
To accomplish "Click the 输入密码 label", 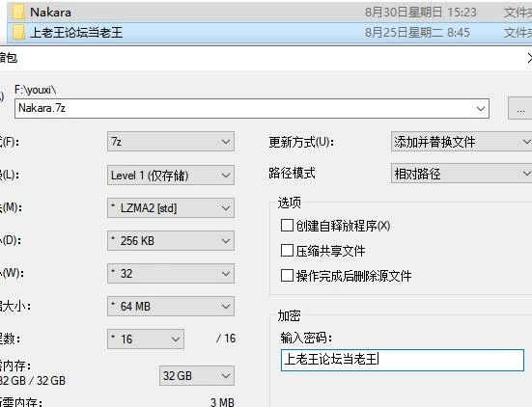I will [x=306, y=338].
